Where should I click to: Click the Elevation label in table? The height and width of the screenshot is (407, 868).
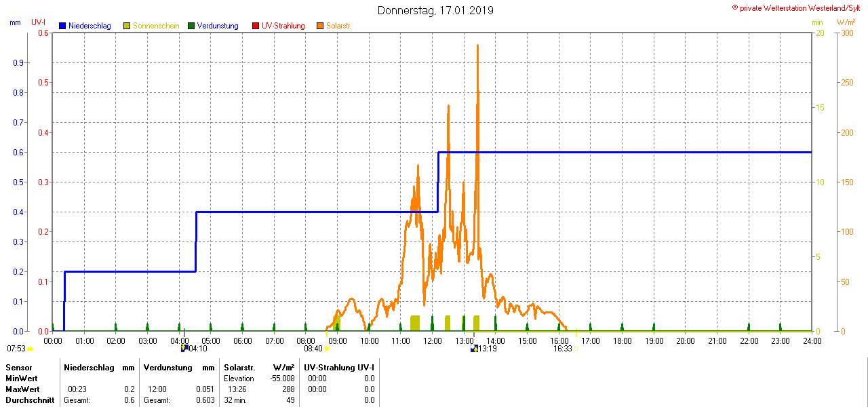239,378
